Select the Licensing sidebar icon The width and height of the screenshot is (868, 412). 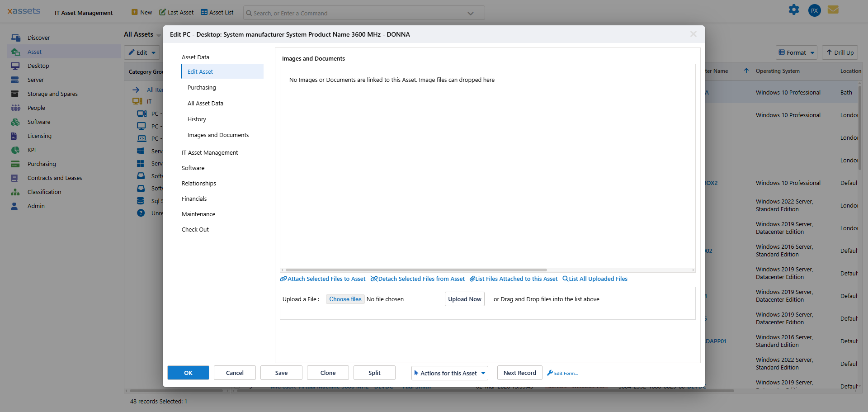pyautogui.click(x=15, y=136)
